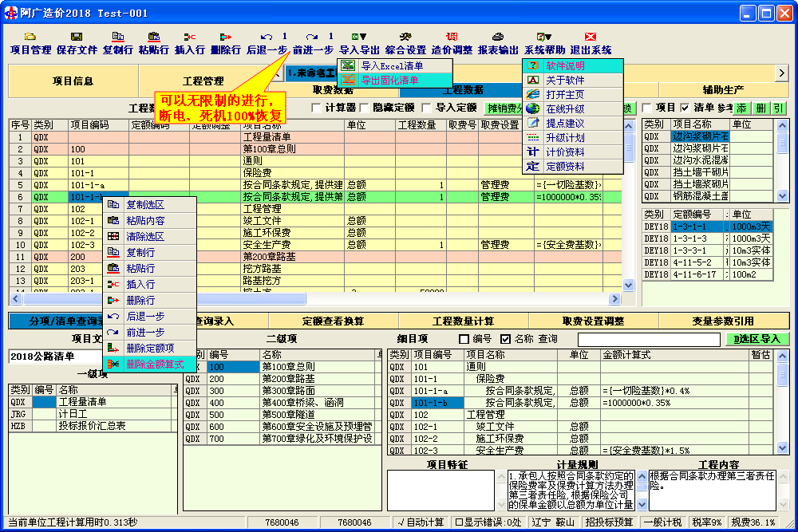Toggle the 项目 checkbox
The height and width of the screenshot is (532, 798).
(x=647, y=108)
